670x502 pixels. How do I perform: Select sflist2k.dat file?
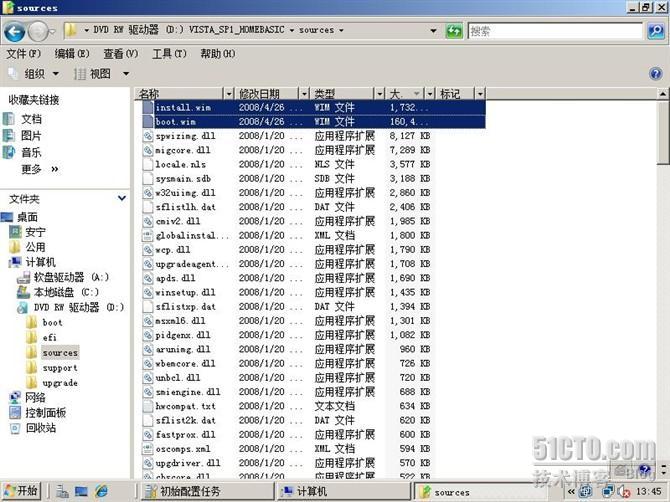click(x=185, y=420)
